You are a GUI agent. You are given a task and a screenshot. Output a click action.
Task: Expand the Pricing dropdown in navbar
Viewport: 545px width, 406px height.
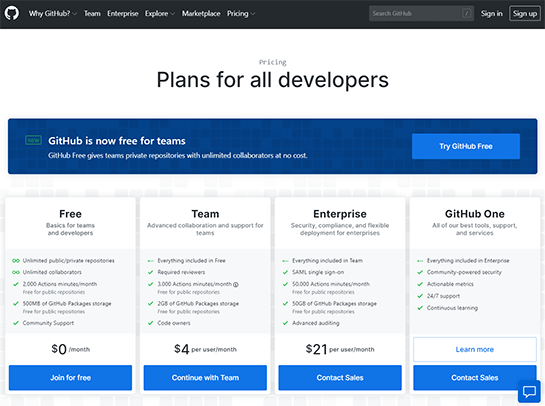[x=241, y=14]
